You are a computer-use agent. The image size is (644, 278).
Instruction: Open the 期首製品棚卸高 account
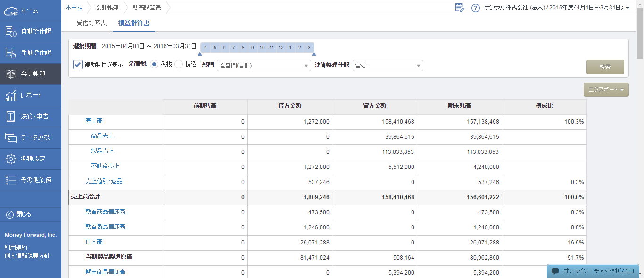coord(106,227)
